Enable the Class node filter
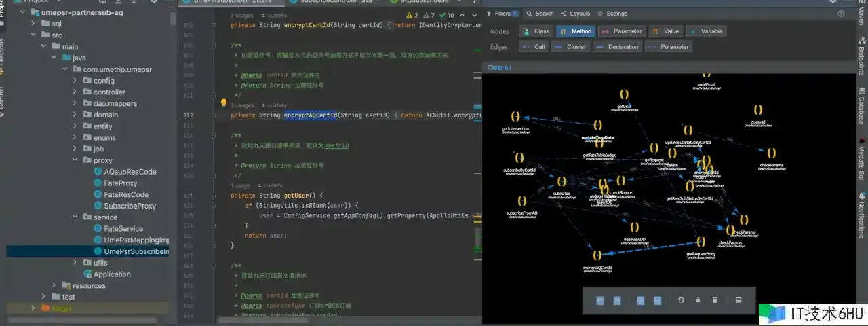Image resolution: width=868 pixels, height=326 pixels. 535,31
